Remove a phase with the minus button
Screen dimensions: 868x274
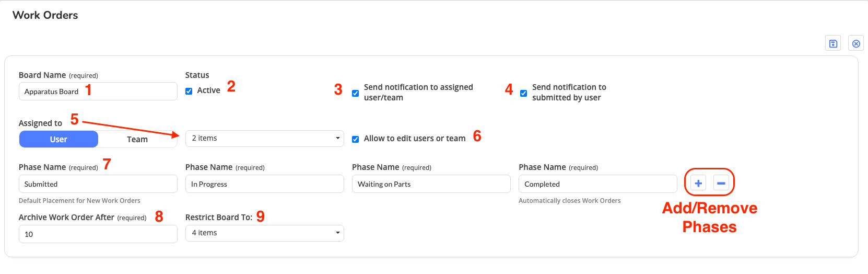pos(721,183)
